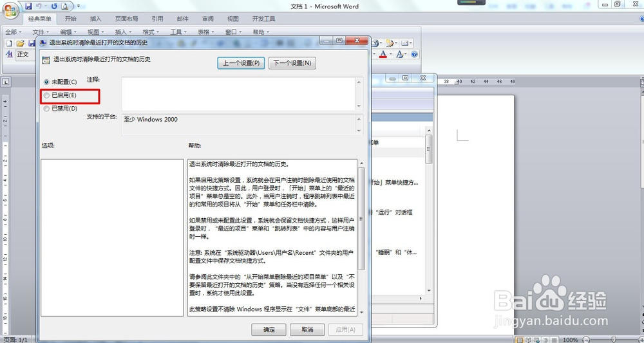The image size is (644, 343).
Task: Switch to Full Screen Reading view
Action: (527, 340)
